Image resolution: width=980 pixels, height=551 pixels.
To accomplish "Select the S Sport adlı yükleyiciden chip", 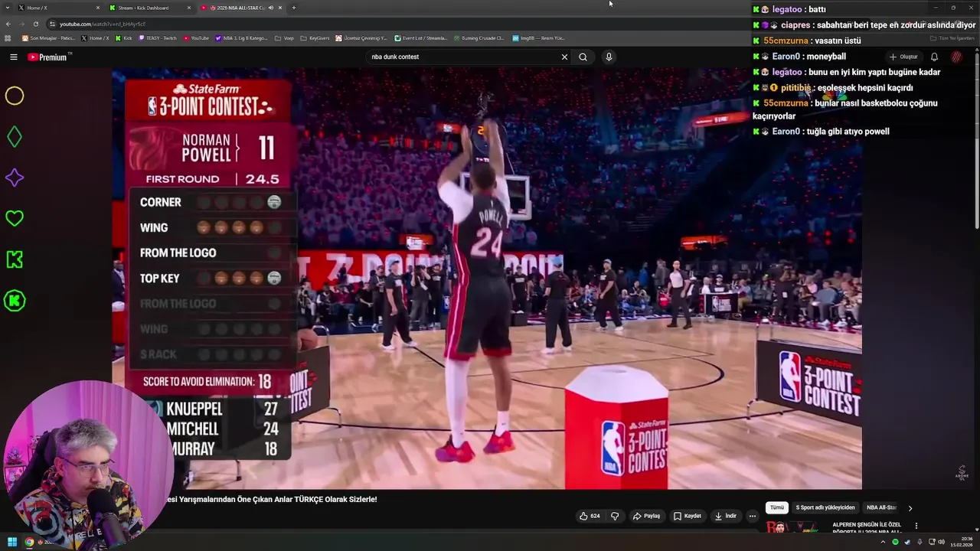I will click(825, 507).
